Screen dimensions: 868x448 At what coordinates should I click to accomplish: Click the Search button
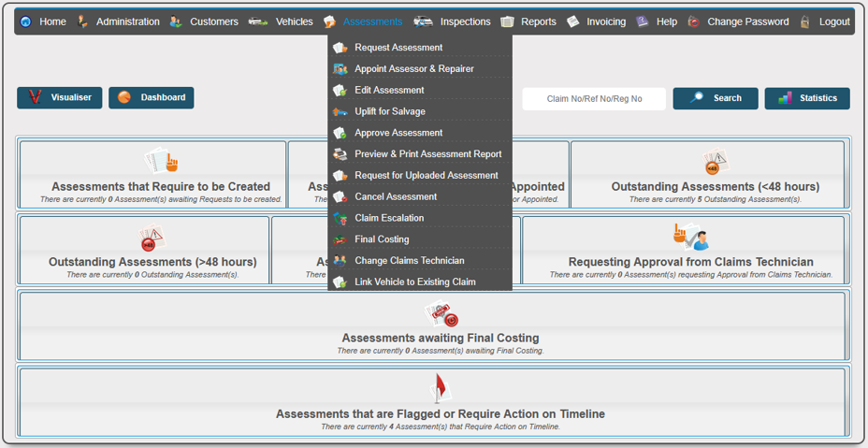pyautogui.click(x=716, y=98)
